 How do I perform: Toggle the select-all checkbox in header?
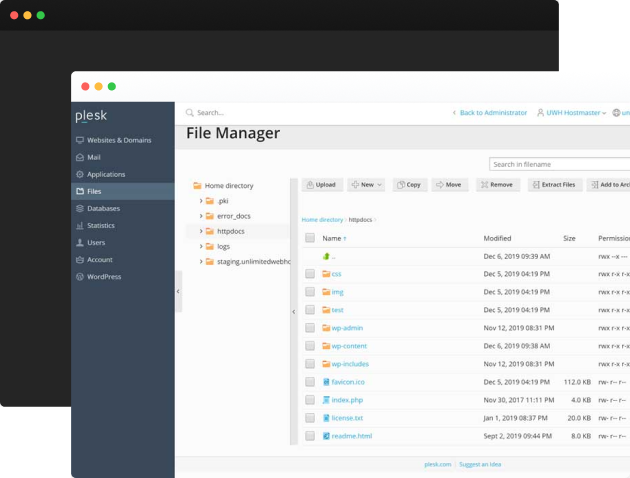point(310,238)
